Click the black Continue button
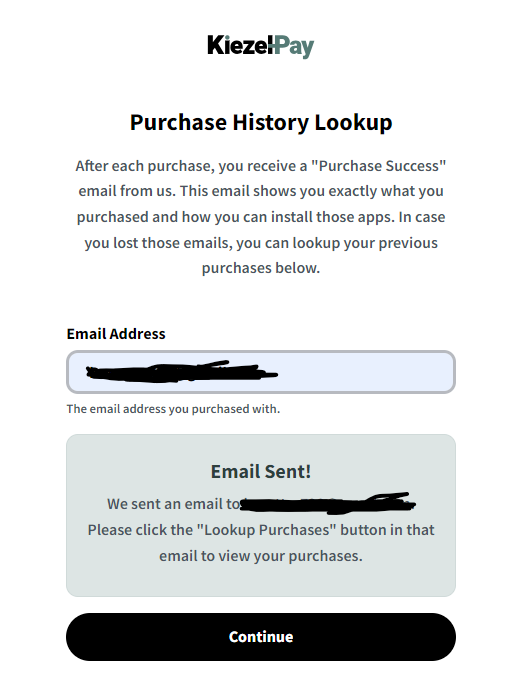 point(261,636)
